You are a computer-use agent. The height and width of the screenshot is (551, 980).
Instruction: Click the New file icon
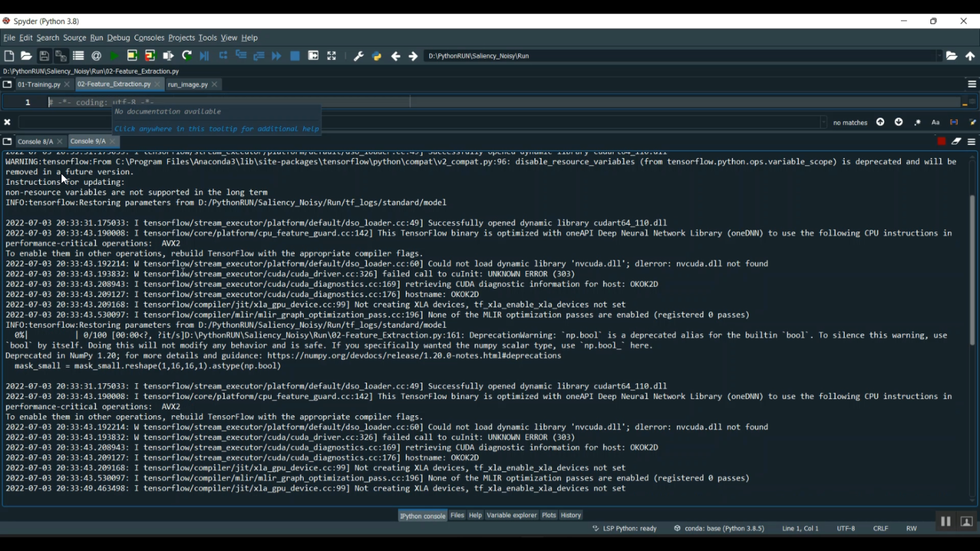tap(9, 56)
